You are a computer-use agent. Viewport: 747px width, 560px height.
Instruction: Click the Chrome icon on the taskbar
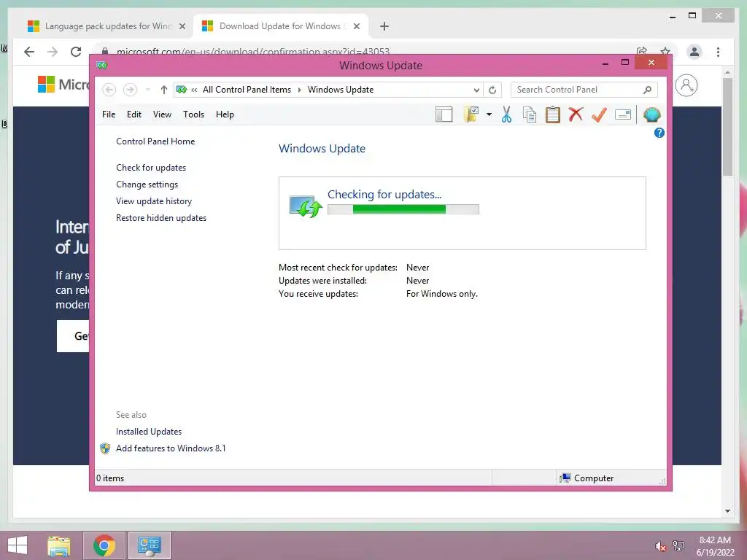coord(104,545)
